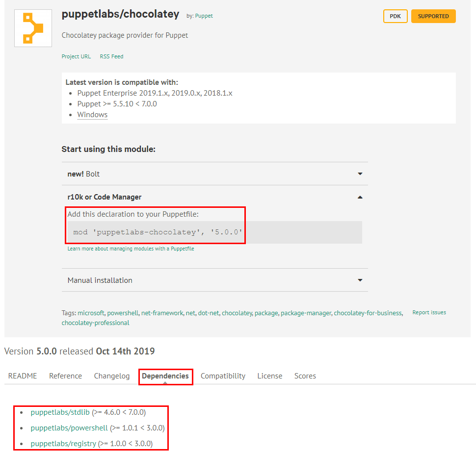Screen dimensions: 476x452
Task: Open the Puppet author link
Action: coord(204,16)
